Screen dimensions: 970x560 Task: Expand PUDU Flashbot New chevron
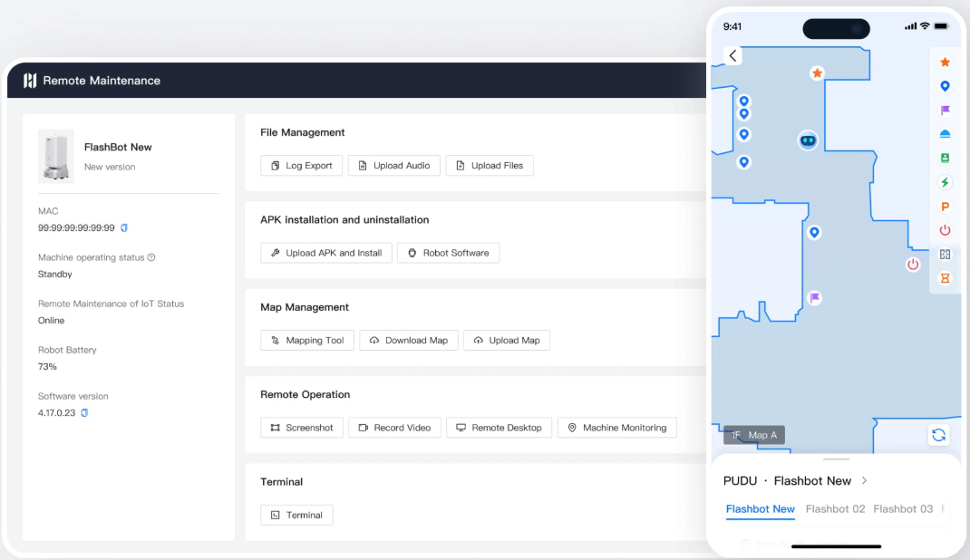[x=864, y=480]
